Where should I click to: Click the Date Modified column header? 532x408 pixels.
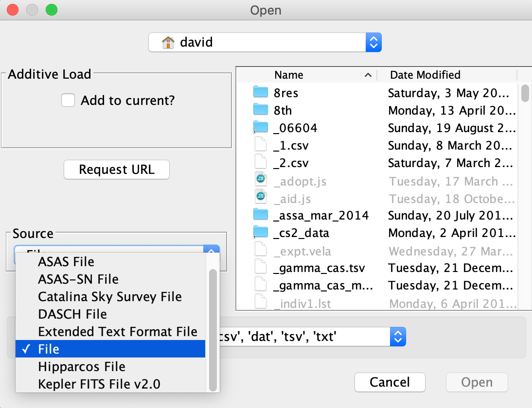pyautogui.click(x=425, y=75)
